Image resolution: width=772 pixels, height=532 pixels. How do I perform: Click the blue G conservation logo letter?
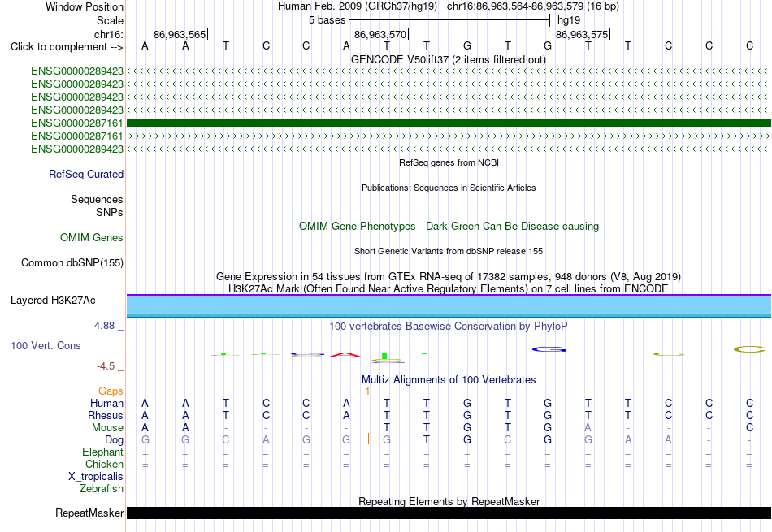coord(549,349)
